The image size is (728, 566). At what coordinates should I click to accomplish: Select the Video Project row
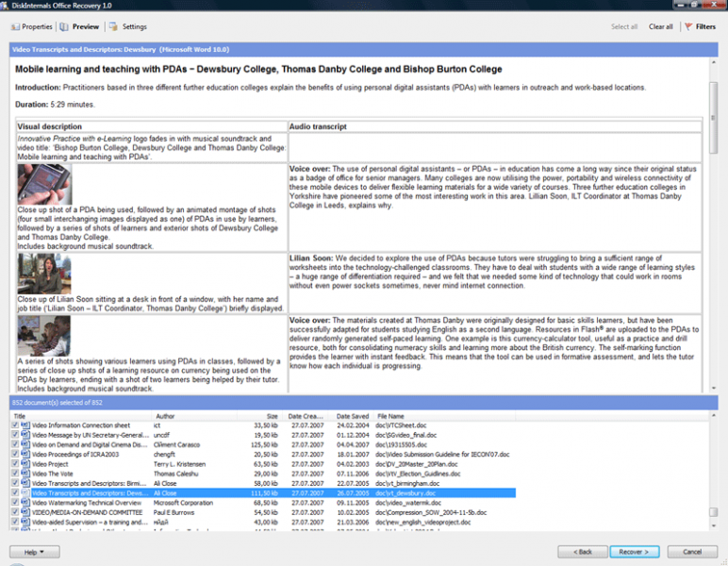[263, 464]
